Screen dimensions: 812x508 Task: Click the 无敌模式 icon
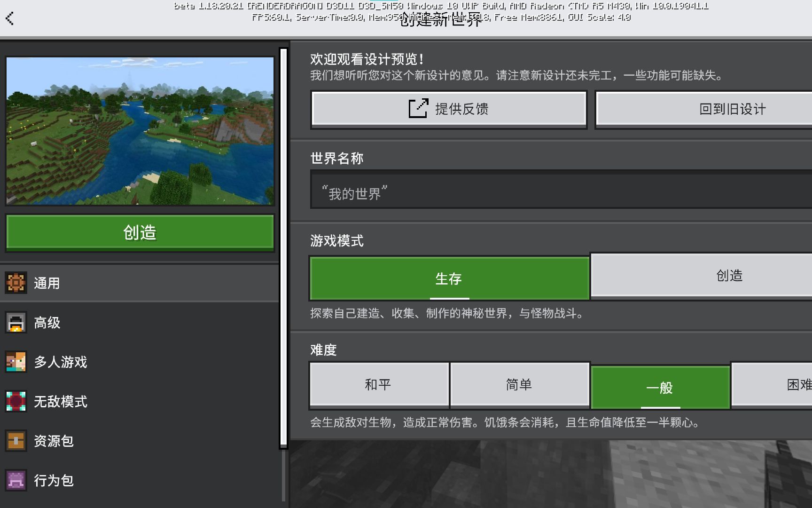click(16, 401)
